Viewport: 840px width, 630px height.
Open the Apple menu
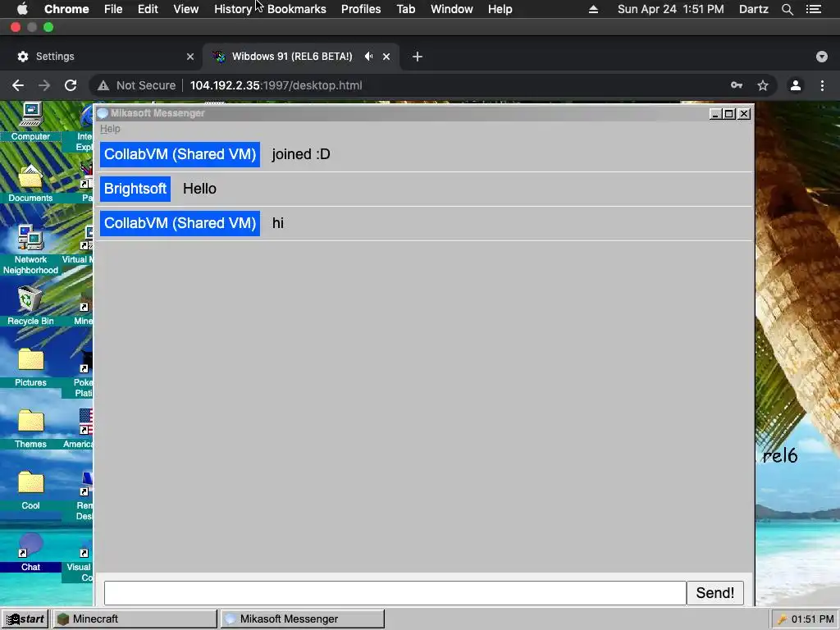(22, 9)
